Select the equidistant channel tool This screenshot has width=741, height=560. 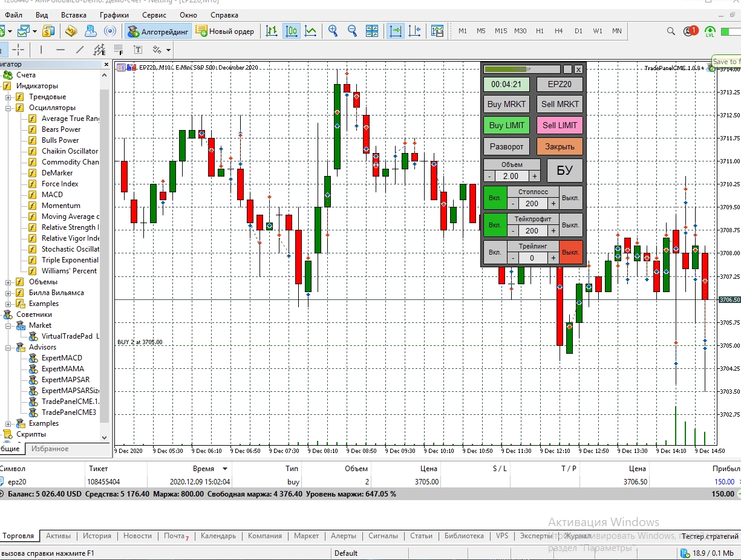tap(99, 50)
